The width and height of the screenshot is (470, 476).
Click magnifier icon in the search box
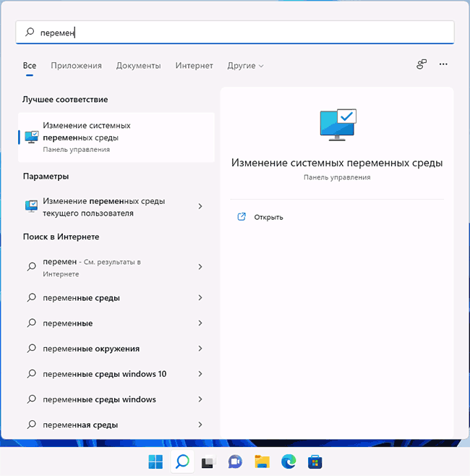(30, 32)
